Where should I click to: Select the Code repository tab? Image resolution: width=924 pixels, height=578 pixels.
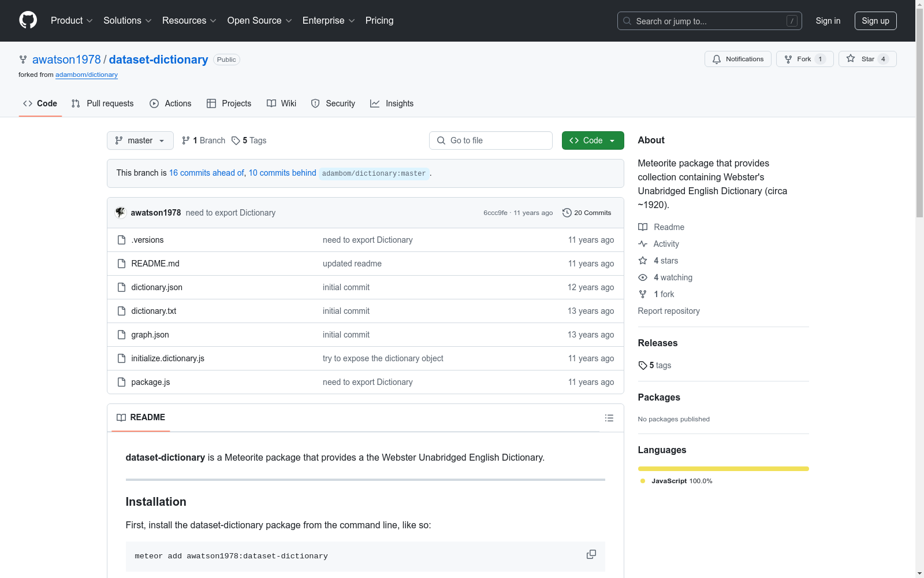tap(40, 103)
